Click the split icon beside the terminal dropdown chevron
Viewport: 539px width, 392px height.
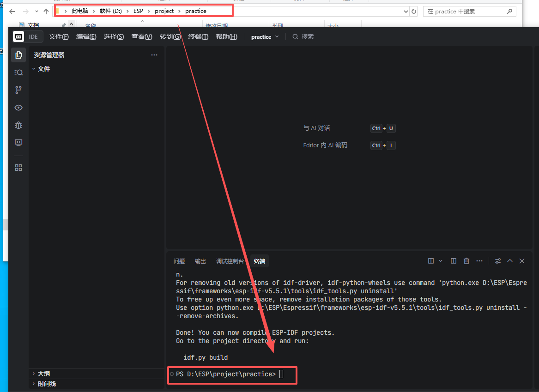431,261
